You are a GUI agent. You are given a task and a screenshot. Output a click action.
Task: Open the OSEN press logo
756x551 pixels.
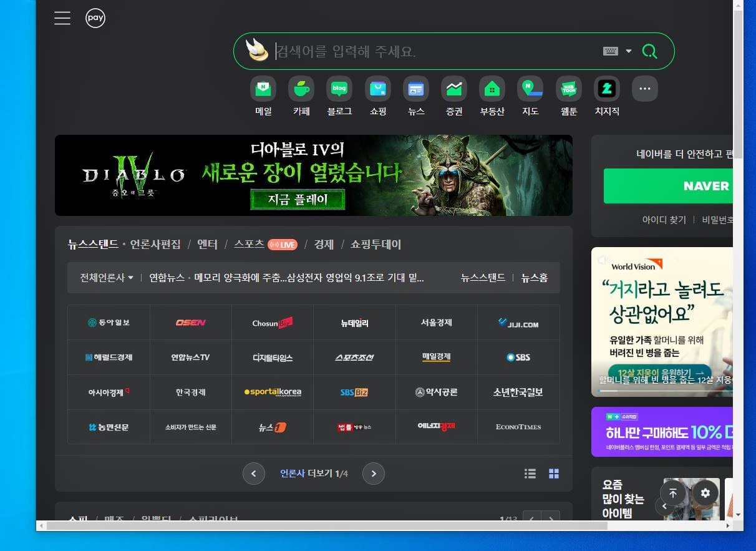191,323
